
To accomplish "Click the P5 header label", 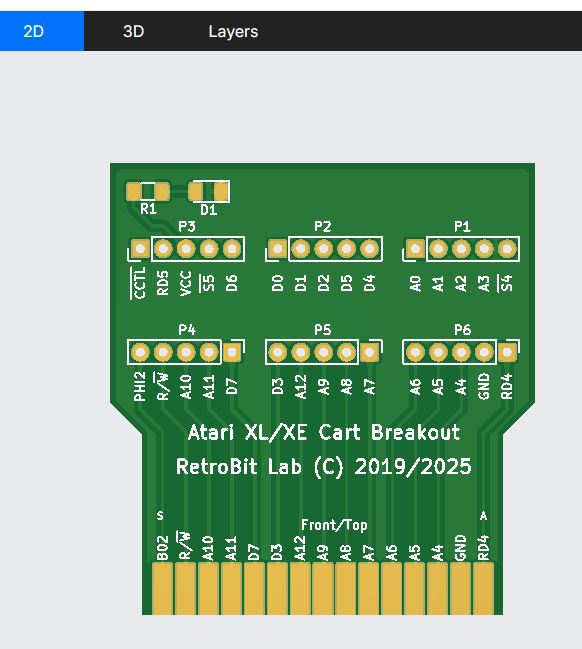I will point(322,330).
